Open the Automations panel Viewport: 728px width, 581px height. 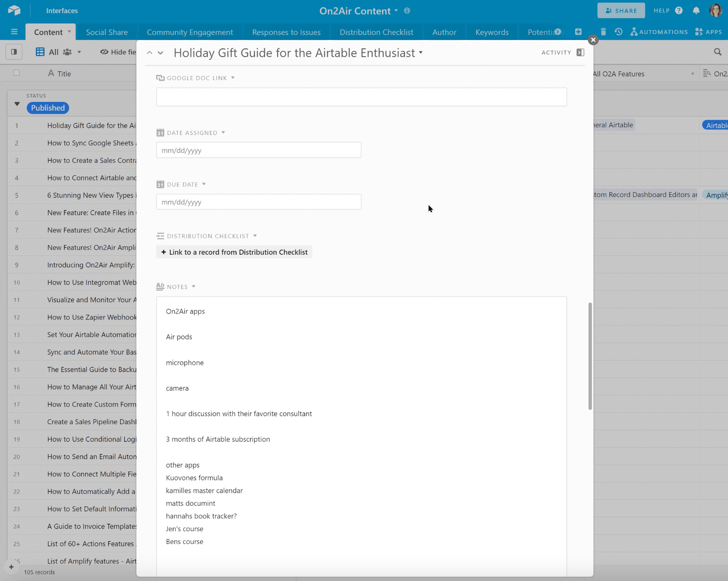pyautogui.click(x=659, y=32)
